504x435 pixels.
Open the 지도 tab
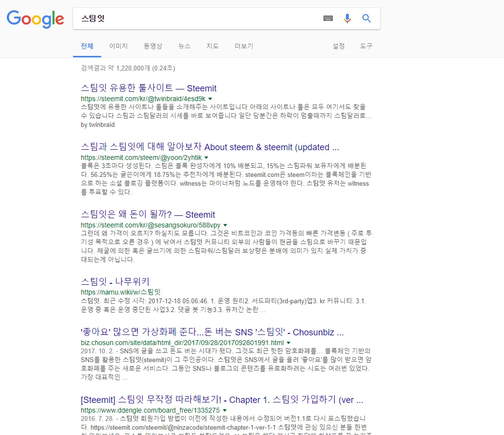tap(213, 46)
